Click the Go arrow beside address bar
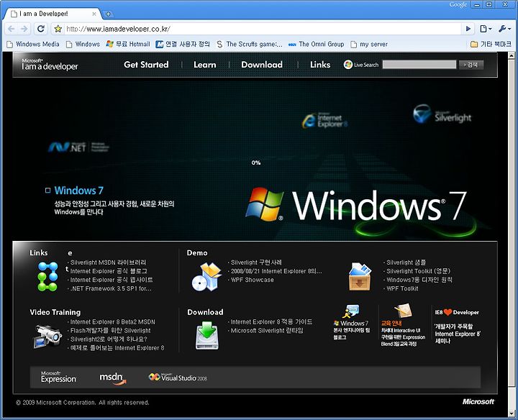Screen dimensions: 518x420 tap(468, 29)
